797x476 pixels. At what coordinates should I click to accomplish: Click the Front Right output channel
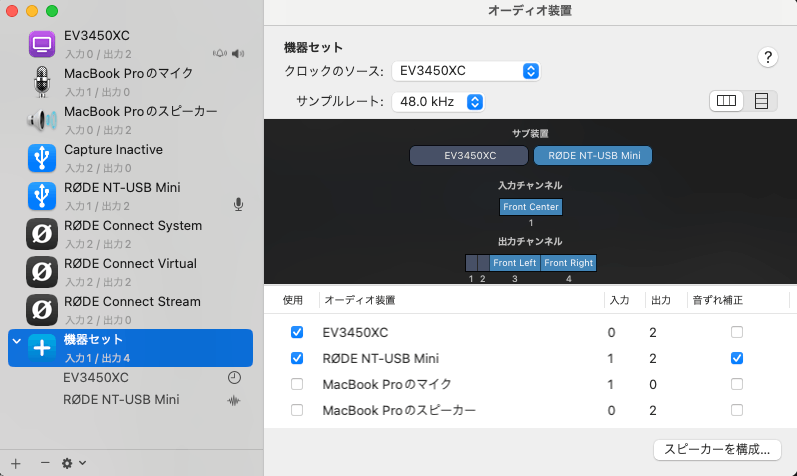tap(568, 263)
